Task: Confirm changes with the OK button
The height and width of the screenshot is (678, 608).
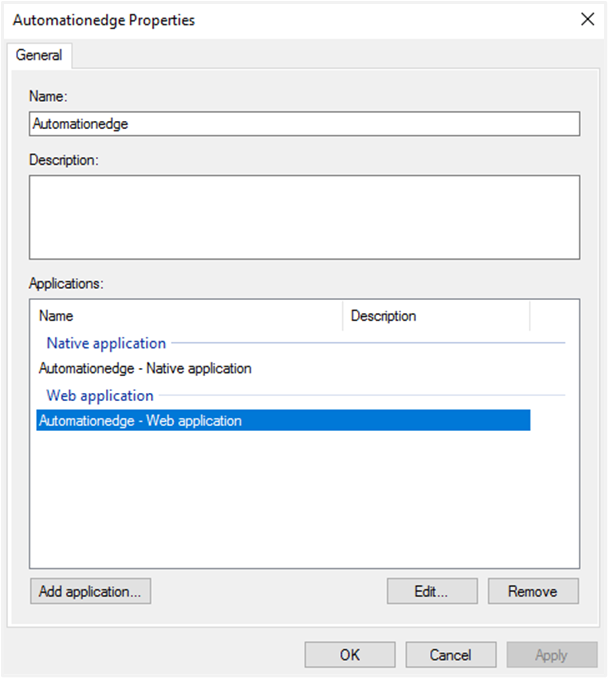Action: coord(350,655)
